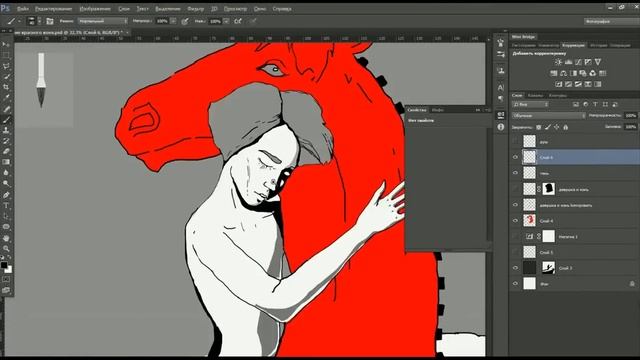Select the Lasso tool
The image size is (640, 360).
[x=6, y=66]
